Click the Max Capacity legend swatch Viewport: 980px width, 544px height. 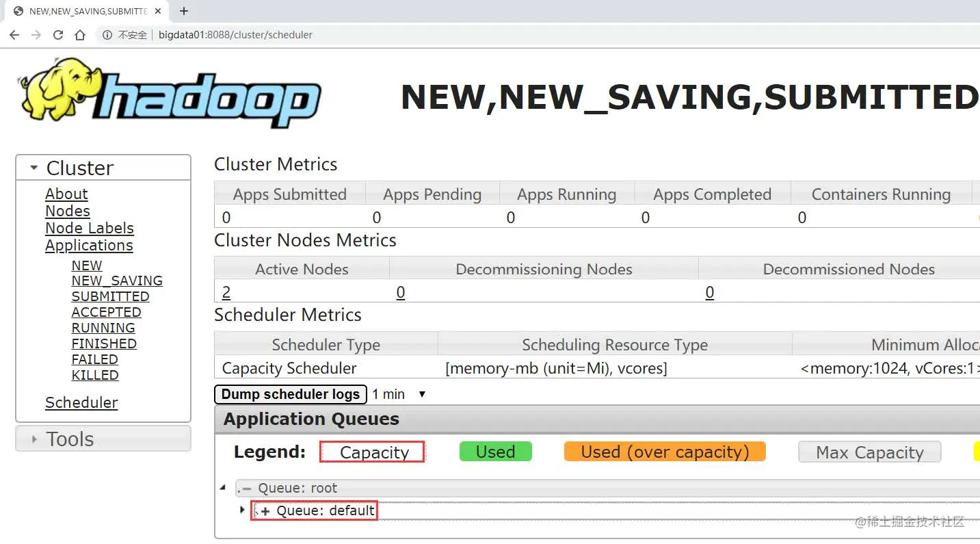click(x=870, y=452)
